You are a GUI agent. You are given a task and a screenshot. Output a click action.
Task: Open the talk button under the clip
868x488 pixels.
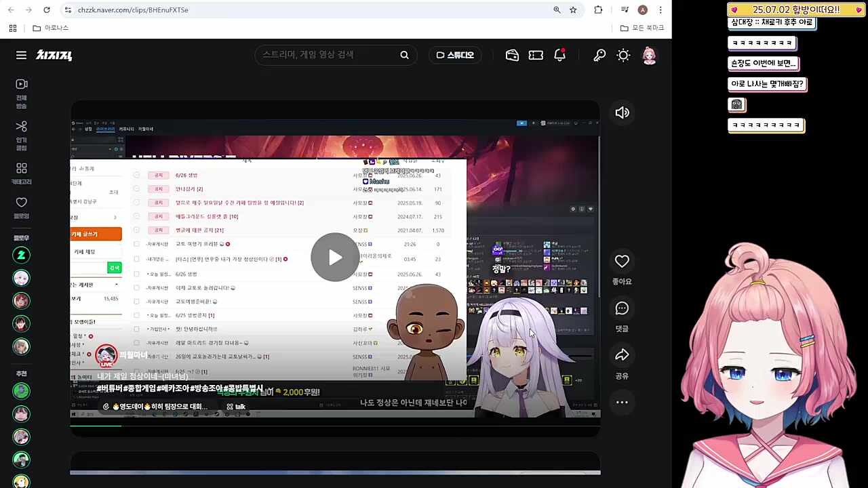(x=236, y=407)
